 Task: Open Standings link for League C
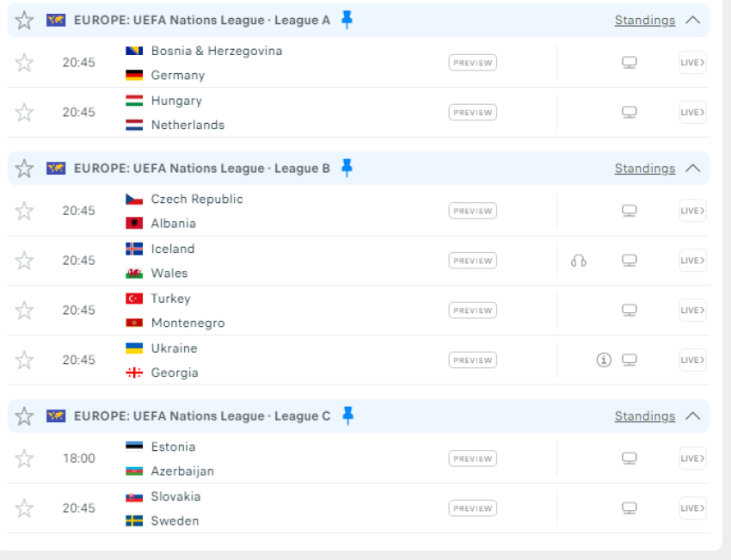tap(644, 416)
